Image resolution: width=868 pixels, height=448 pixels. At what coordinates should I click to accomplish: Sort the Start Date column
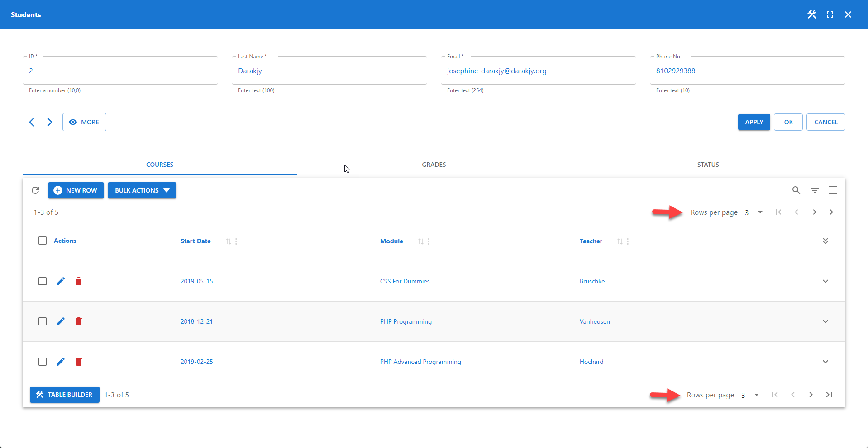click(229, 241)
